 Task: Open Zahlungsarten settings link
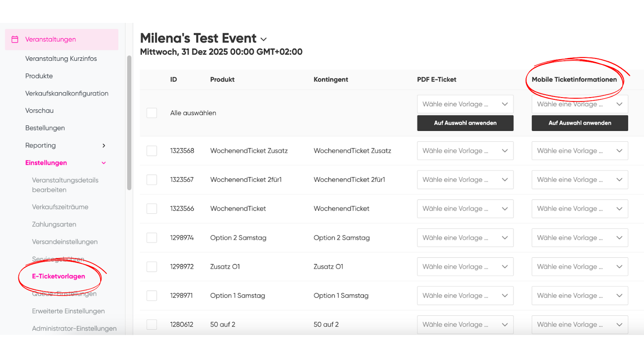pyautogui.click(x=54, y=224)
